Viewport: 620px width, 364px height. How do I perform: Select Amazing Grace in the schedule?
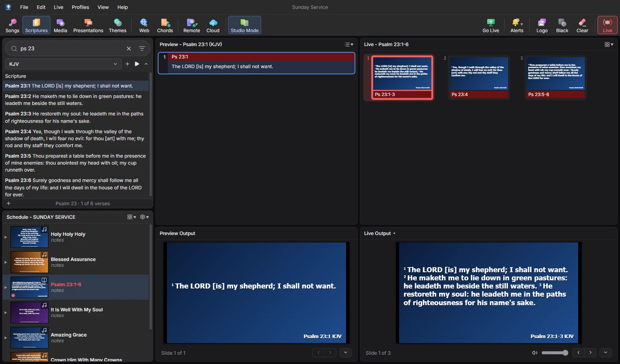click(x=76, y=338)
